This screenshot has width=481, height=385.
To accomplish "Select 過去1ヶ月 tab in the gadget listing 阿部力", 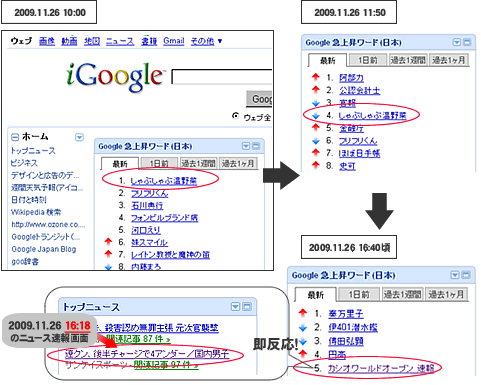I will pyautogui.click(x=449, y=60).
